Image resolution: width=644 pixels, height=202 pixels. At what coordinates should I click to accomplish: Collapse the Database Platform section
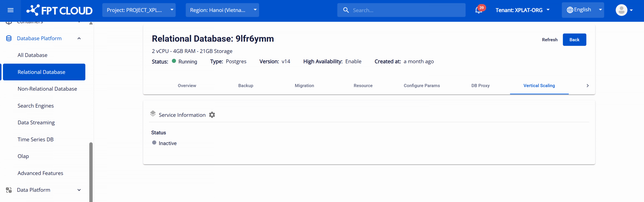coord(79,38)
